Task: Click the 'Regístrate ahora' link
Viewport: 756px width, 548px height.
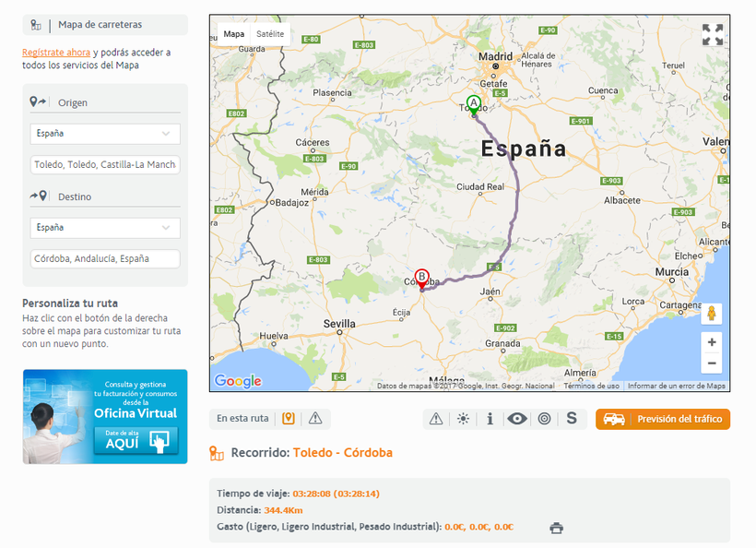Action: [x=56, y=53]
